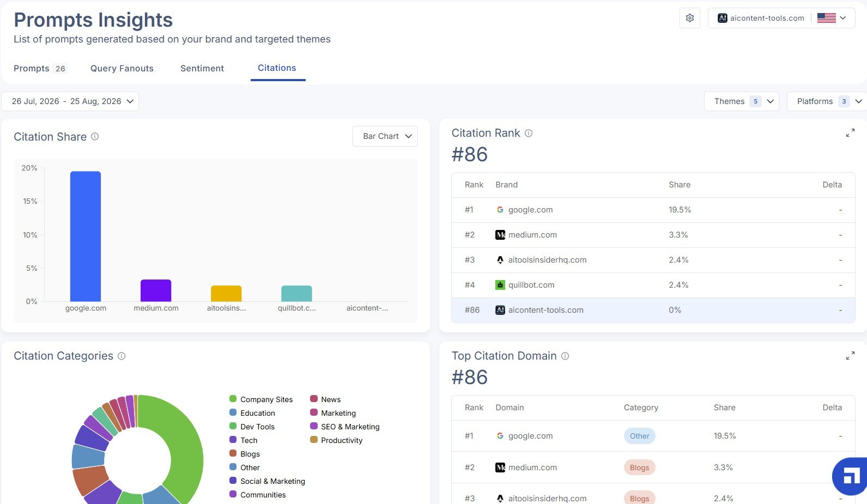Click Medium favicon in Citation Rank table
This screenshot has height=504, width=867.
500,235
